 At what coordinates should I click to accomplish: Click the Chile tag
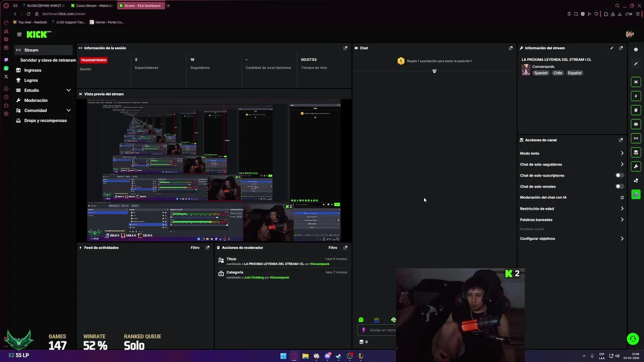(x=558, y=73)
